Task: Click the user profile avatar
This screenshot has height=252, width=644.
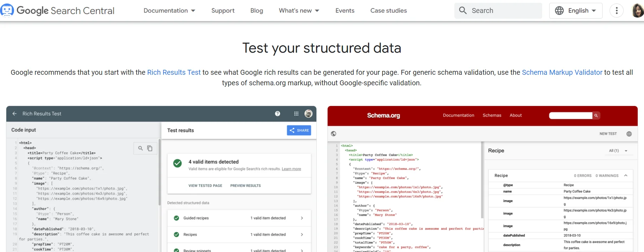Action: 638,11
